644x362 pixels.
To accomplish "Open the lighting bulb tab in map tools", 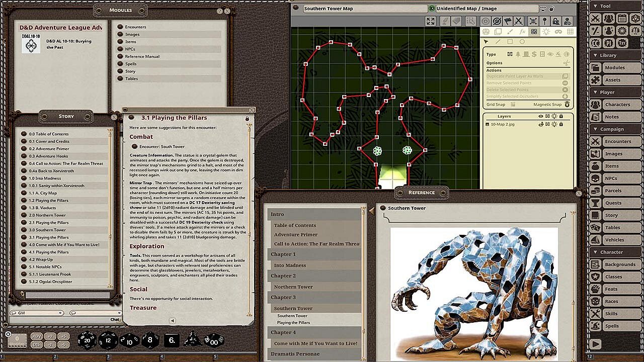I will pyautogui.click(x=546, y=32).
